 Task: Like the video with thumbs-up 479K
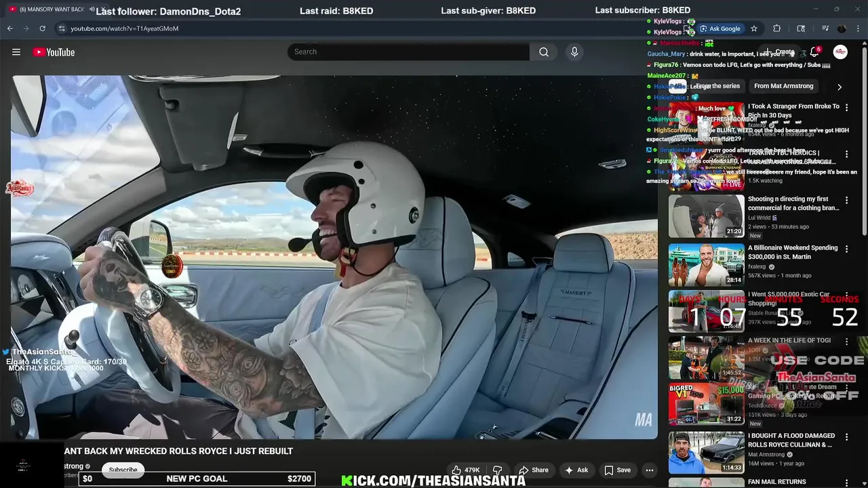(x=466, y=470)
